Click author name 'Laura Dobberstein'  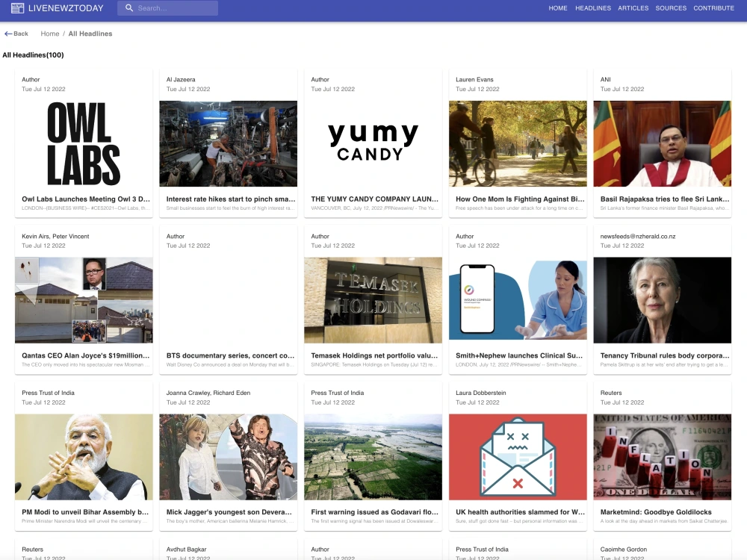(480, 393)
